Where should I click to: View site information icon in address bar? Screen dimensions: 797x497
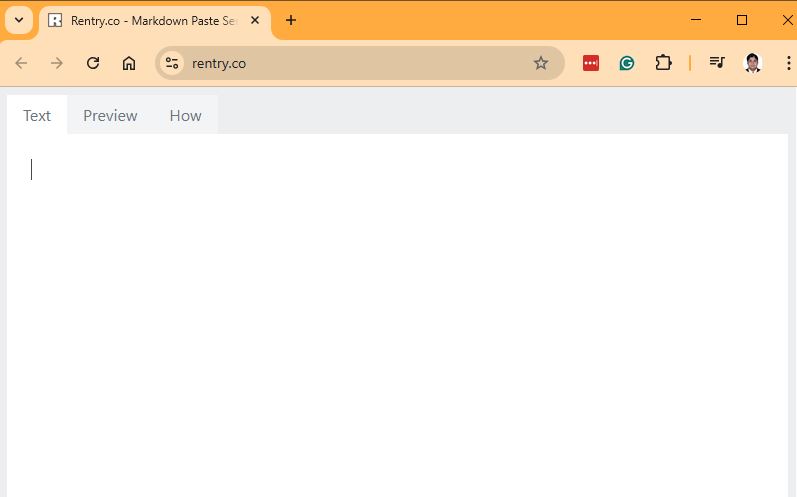(x=172, y=63)
